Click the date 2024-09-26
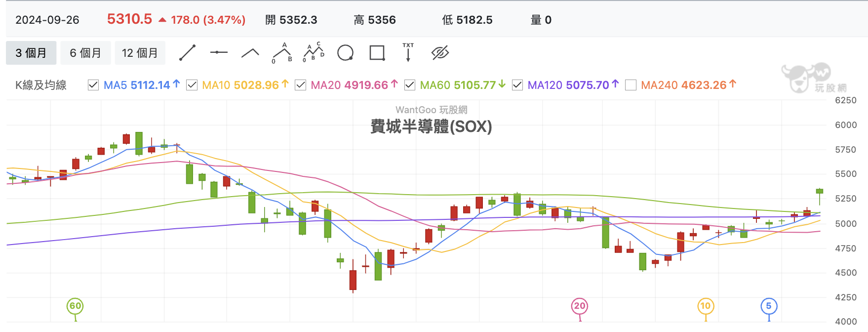 [47, 20]
